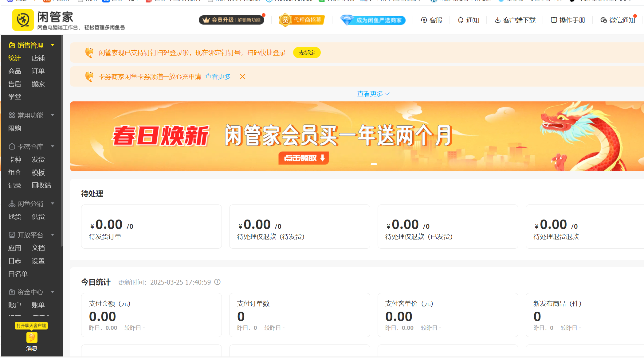644x358 pixels.
Task: Click the 开放平台 section icon
Action: 12,235
